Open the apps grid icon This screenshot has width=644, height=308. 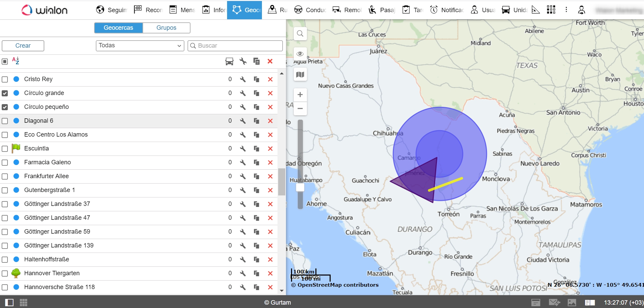point(551,10)
